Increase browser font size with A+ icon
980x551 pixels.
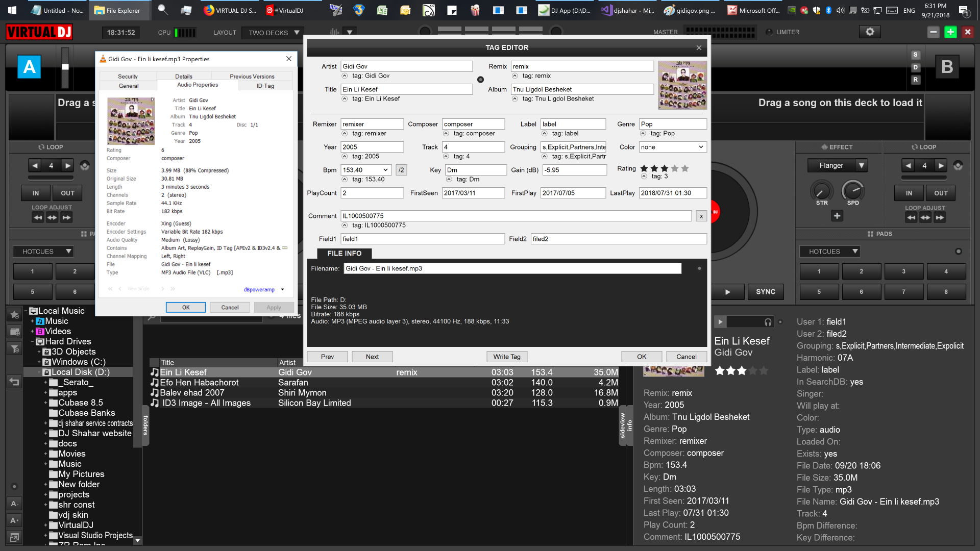pyautogui.click(x=14, y=520)
